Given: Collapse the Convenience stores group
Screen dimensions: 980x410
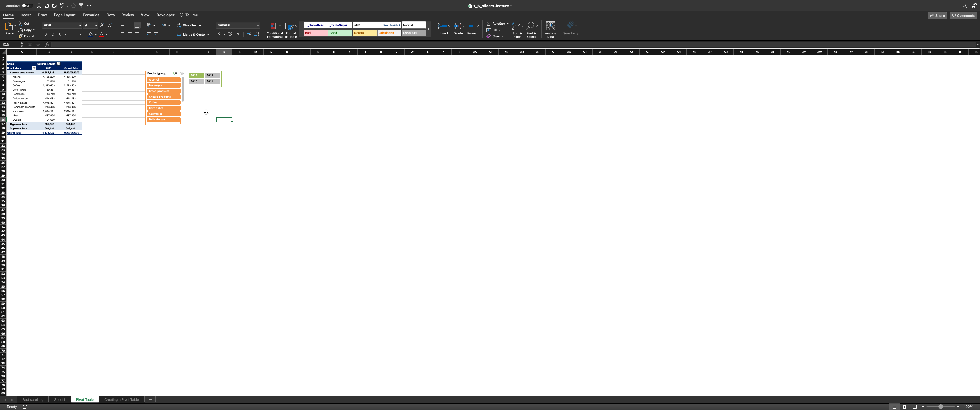Looking at the screenshot, I should coord(8,73).
